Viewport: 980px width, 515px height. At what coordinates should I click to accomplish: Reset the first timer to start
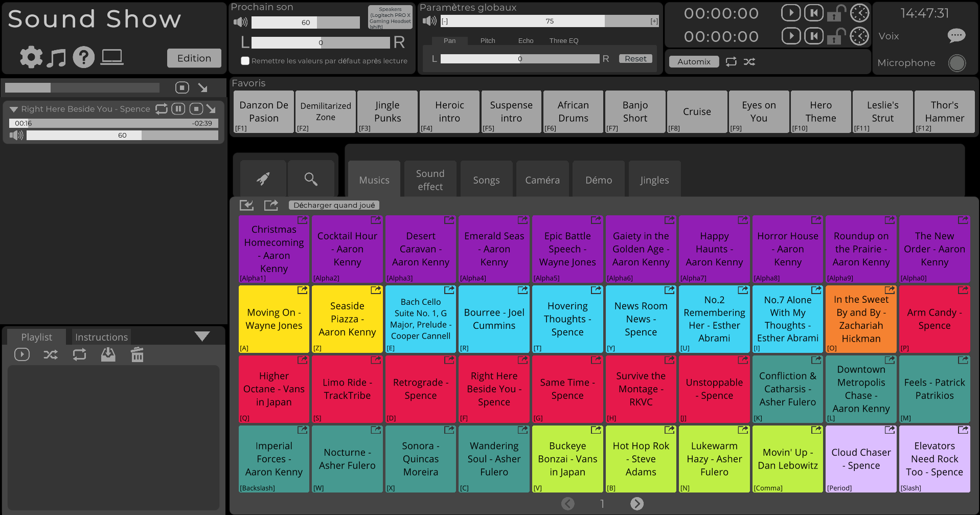[813, 13]
